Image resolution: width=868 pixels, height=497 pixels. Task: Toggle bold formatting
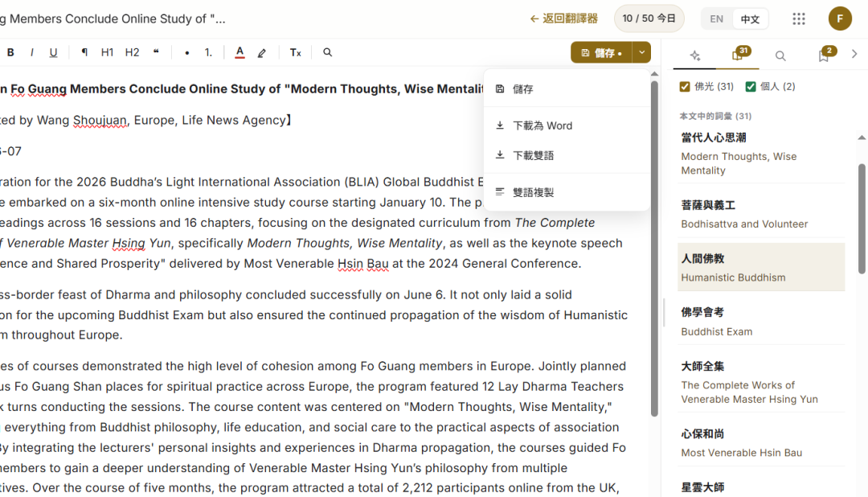(10, 52)
